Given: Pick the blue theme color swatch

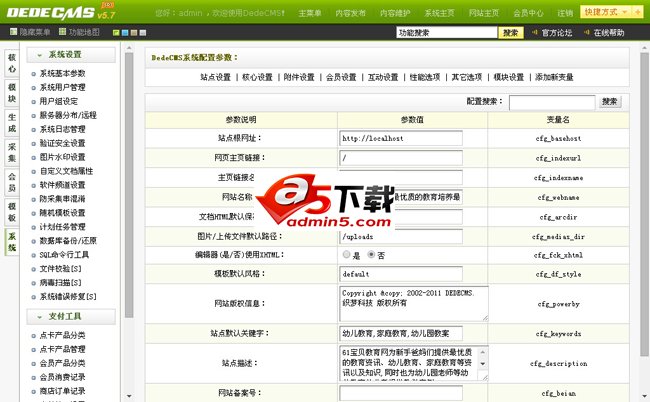Looking at the screenshot, I should coord(125,33).
